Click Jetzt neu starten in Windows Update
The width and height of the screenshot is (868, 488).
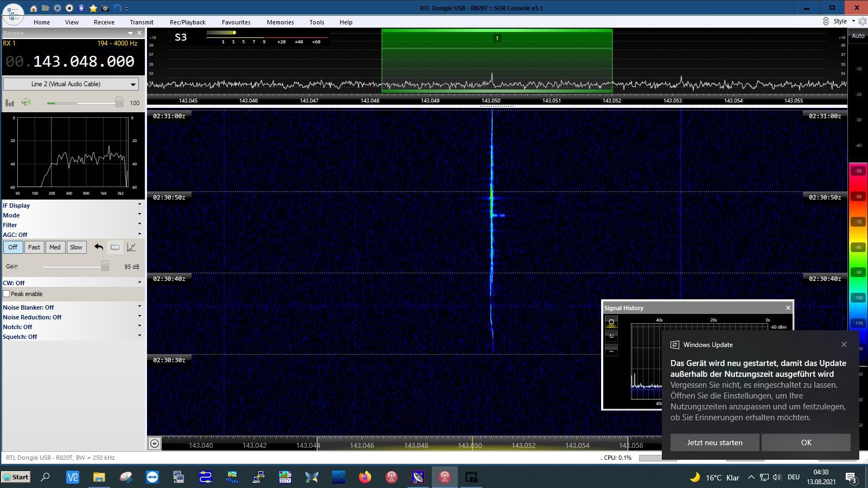click(x=714, y=442)
